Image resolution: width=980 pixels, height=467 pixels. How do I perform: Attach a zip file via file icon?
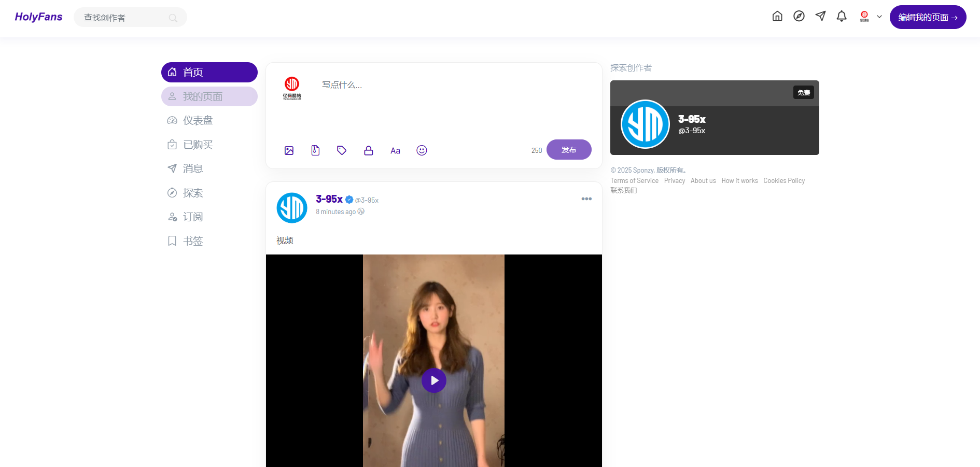point(315,150)
